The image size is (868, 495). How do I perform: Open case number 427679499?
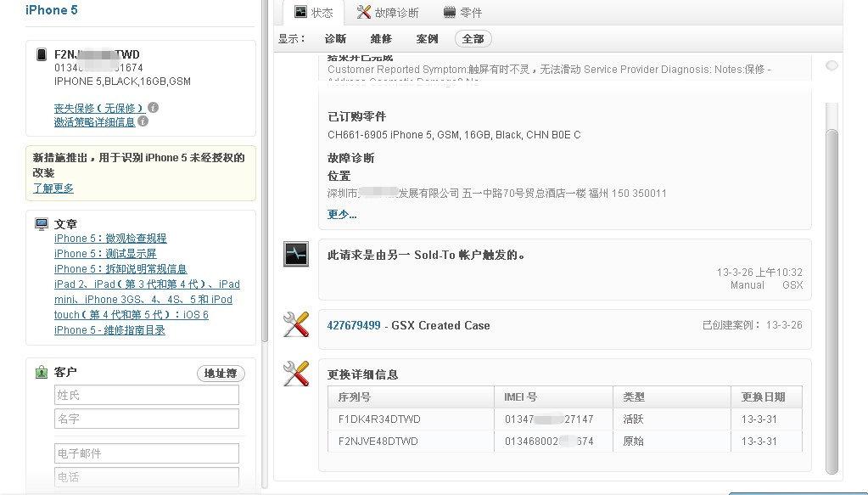[354, 325]
